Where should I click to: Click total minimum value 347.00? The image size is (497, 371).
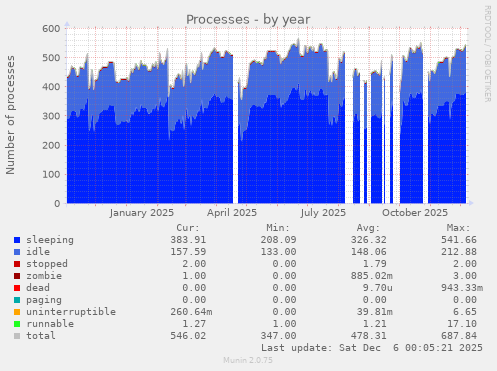tap(278, 336)
